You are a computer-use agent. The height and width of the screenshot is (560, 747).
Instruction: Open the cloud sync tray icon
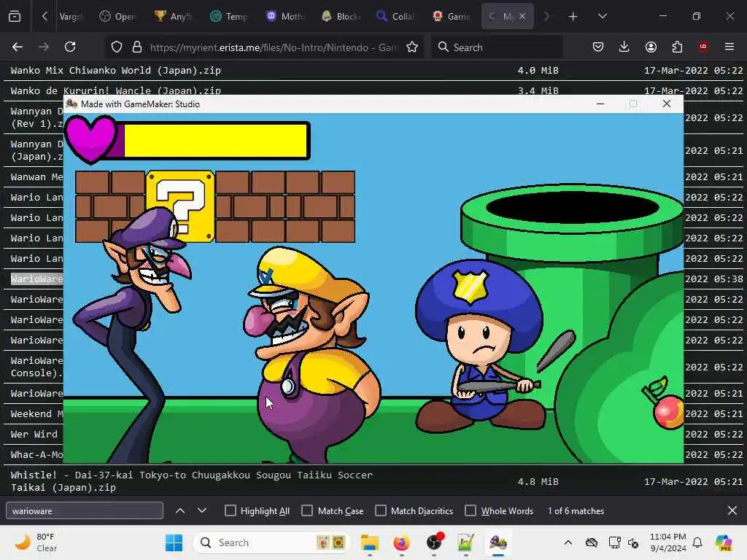click(591, 542)
